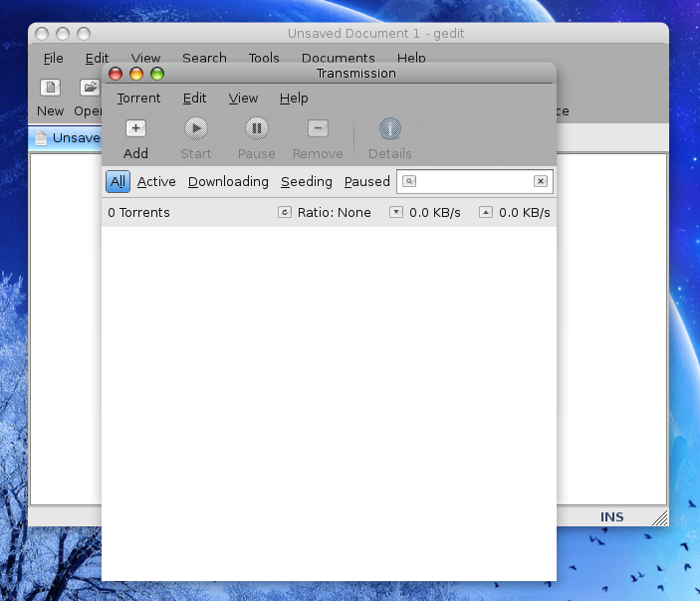The width and height of the screenshot is (700, 601).
Task: Show only Seeding torrents
Action: 307,182
